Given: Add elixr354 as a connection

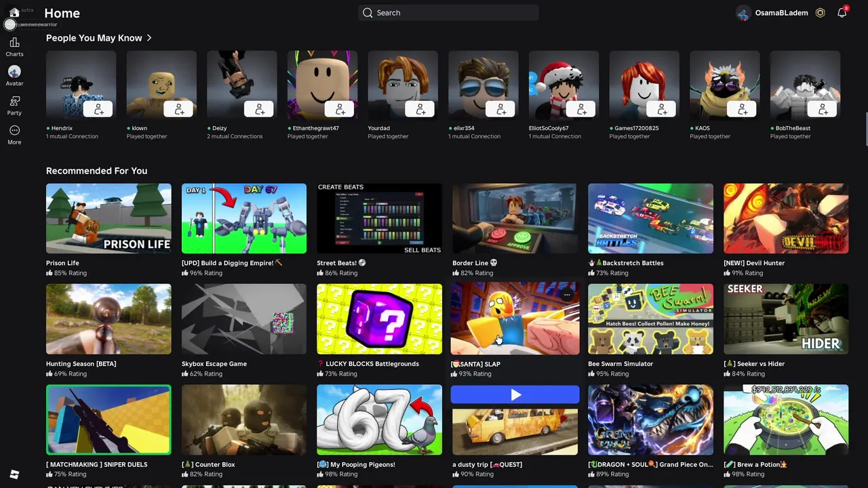Looking at the screenshot, I should click(x=500, y=109).
